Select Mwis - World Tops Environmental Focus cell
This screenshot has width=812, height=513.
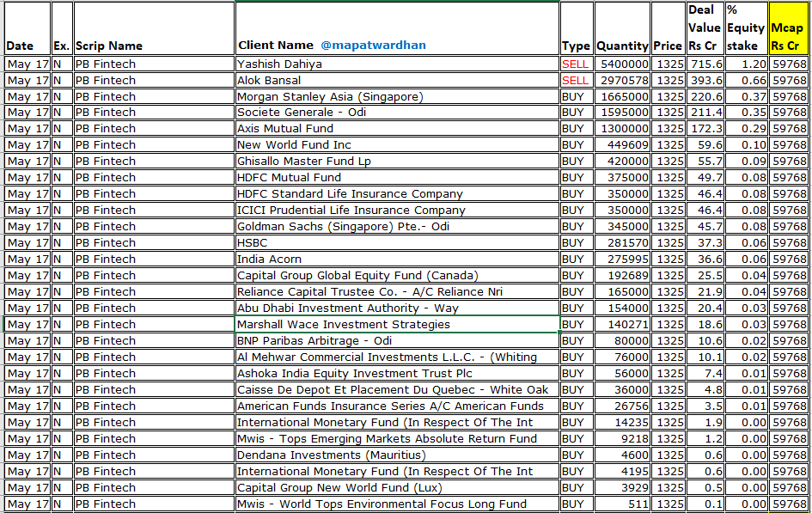coord(397,504)
